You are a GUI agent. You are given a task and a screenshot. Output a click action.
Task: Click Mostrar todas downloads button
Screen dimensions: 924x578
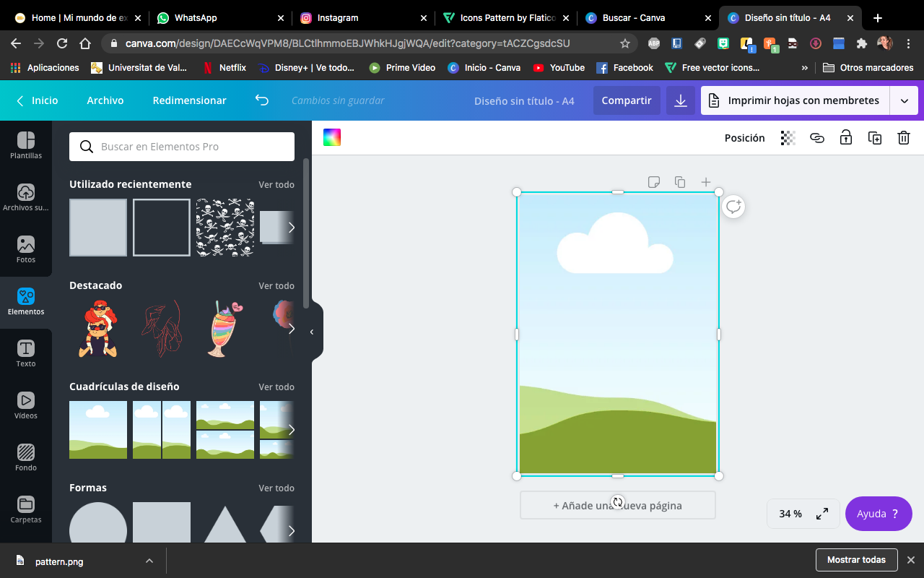856,560
